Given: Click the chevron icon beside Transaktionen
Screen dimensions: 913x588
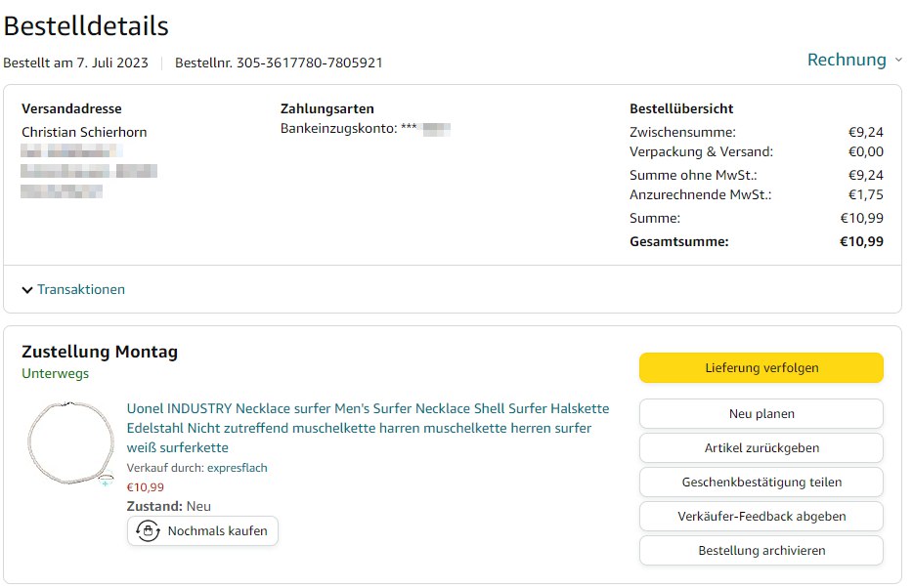Looking at the screenshot, I should point(27,290).
